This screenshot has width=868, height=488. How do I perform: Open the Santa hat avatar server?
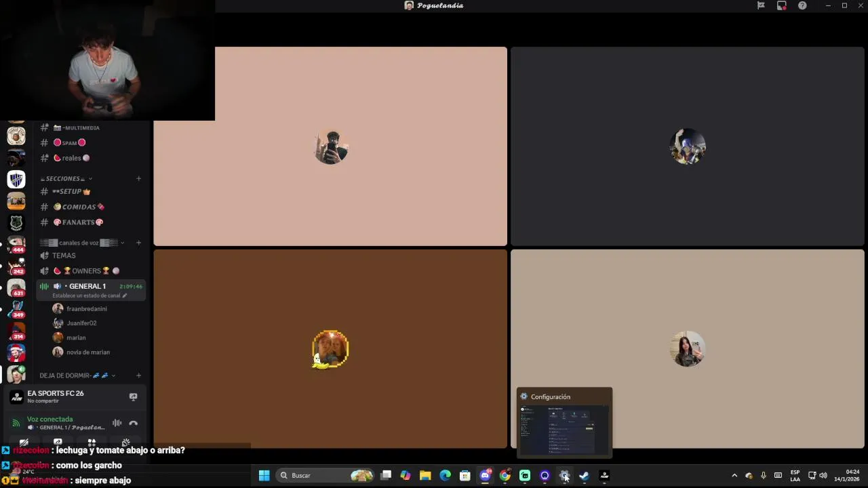click(16, 352)
